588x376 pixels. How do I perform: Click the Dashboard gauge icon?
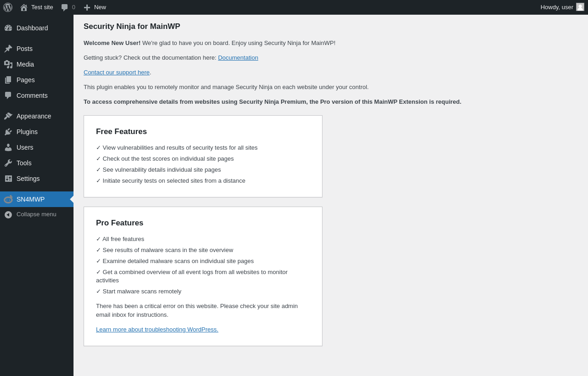coord(8,28)
